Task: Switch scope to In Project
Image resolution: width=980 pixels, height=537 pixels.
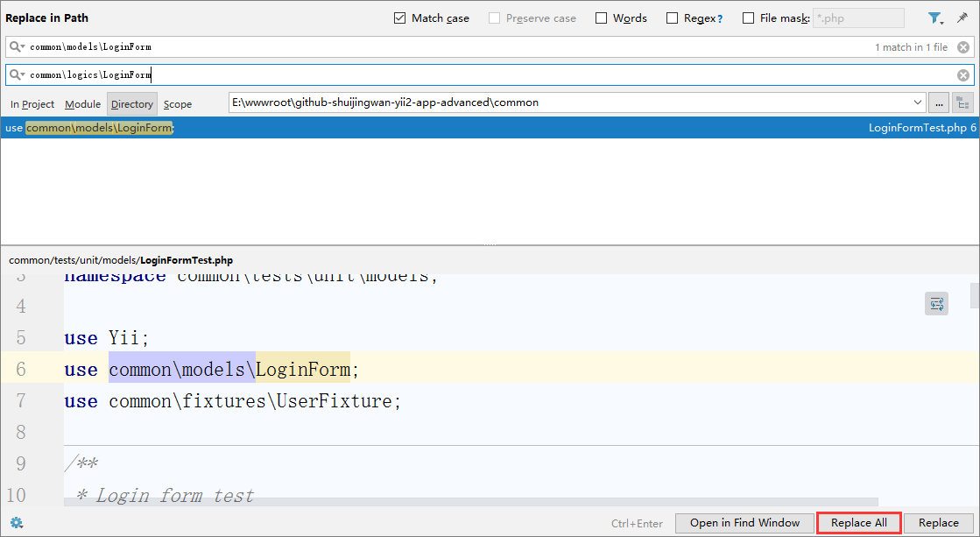Action: [x=32, y=104]
